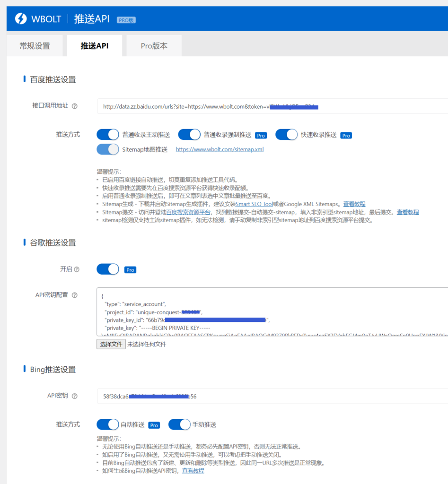Disable the 手动推送 switch
The image size is (448, 484).
click(x=179, y=424)
